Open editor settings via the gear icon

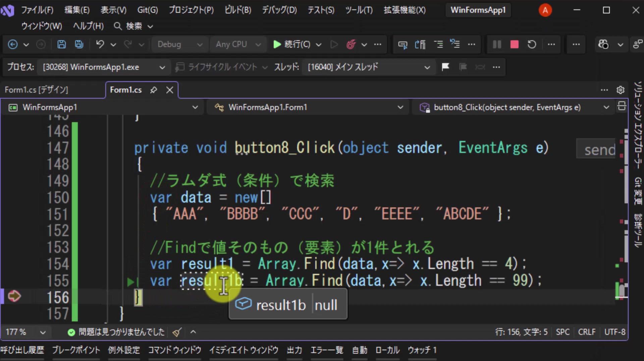click(x=621, y=90)
